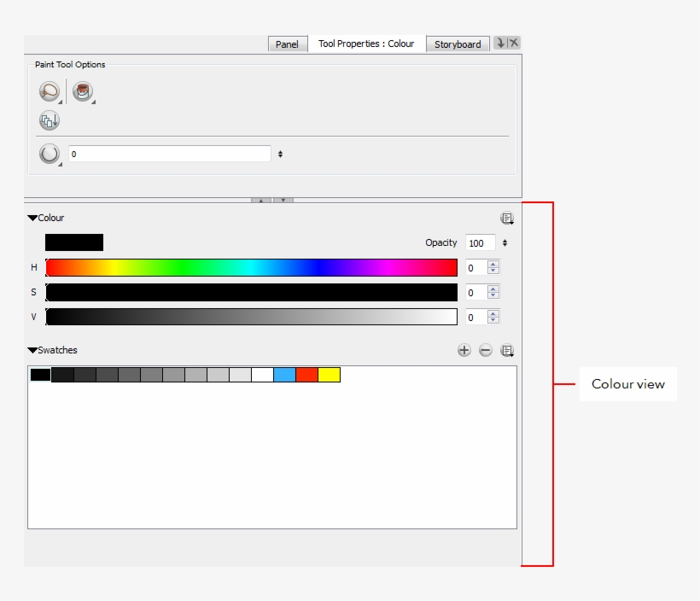700x601 pixels.
Task: Increase the H value with up stepper
Action: click(x=493, y=264)
